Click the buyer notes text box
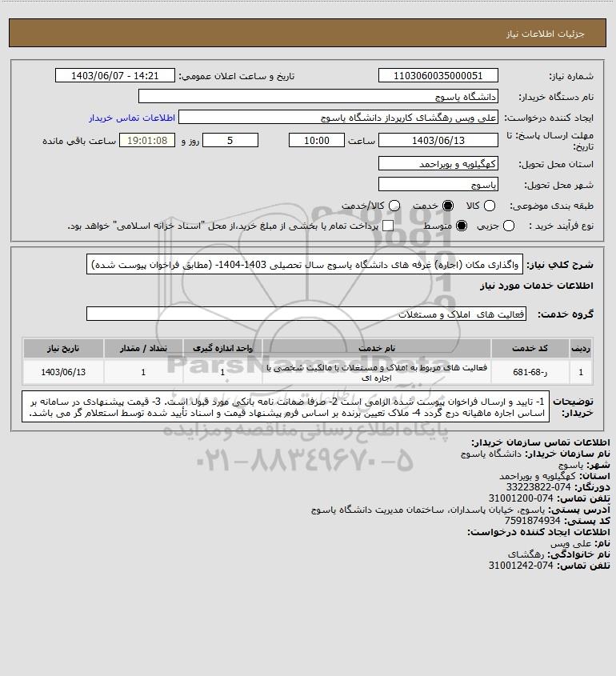This screenshot has width=616, height=676. [286, 407]
